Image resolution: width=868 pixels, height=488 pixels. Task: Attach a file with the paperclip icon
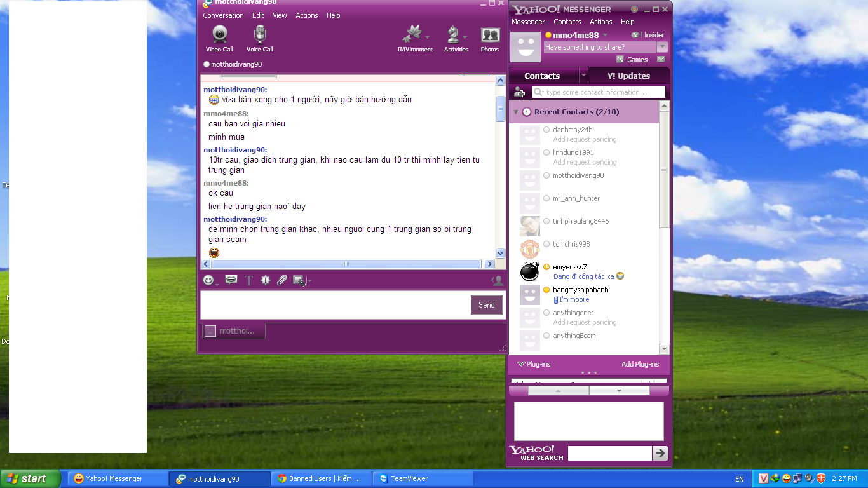coord(282,280)
